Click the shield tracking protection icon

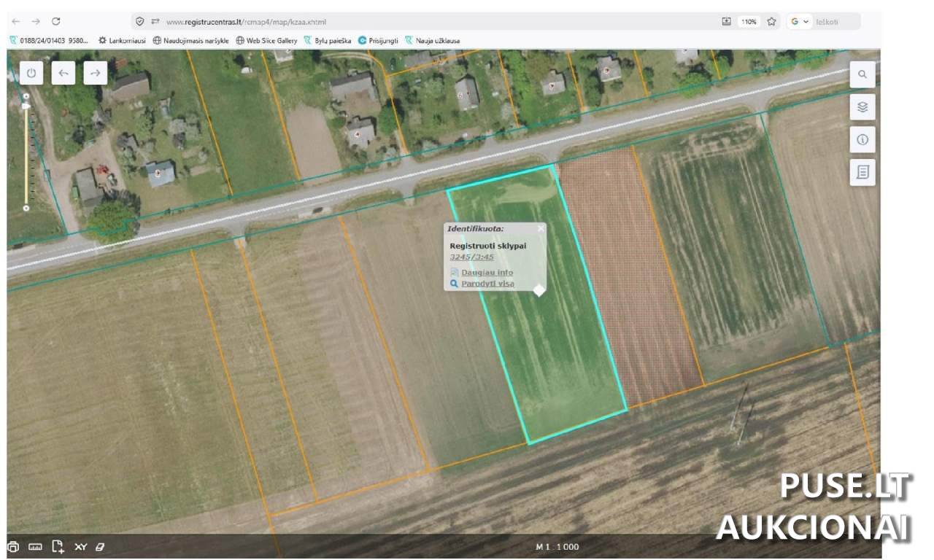tap(140, 22)
